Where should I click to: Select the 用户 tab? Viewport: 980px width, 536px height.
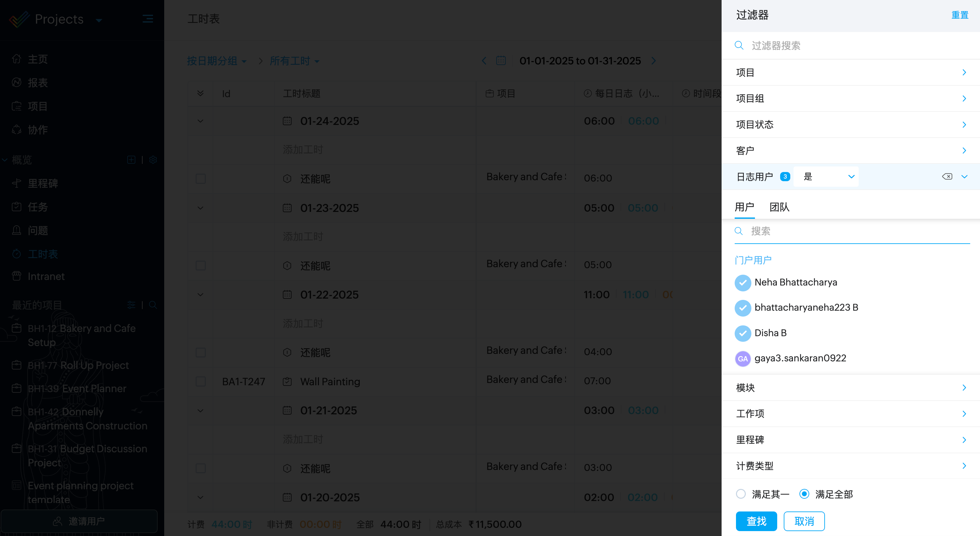[744, 207]
